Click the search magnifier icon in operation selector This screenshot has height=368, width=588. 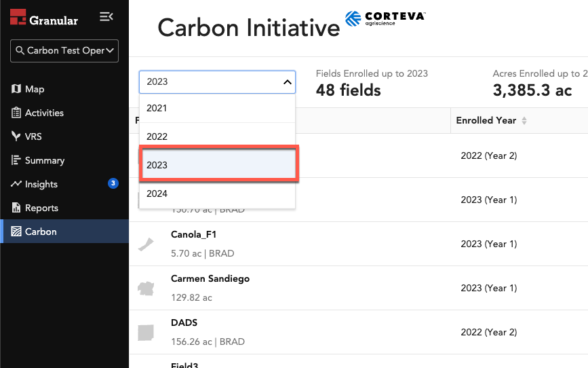(x=20, y=50)
